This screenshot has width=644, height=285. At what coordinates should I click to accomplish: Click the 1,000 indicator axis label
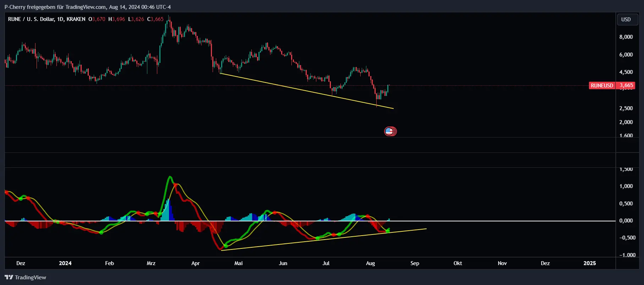coord(626,186)
